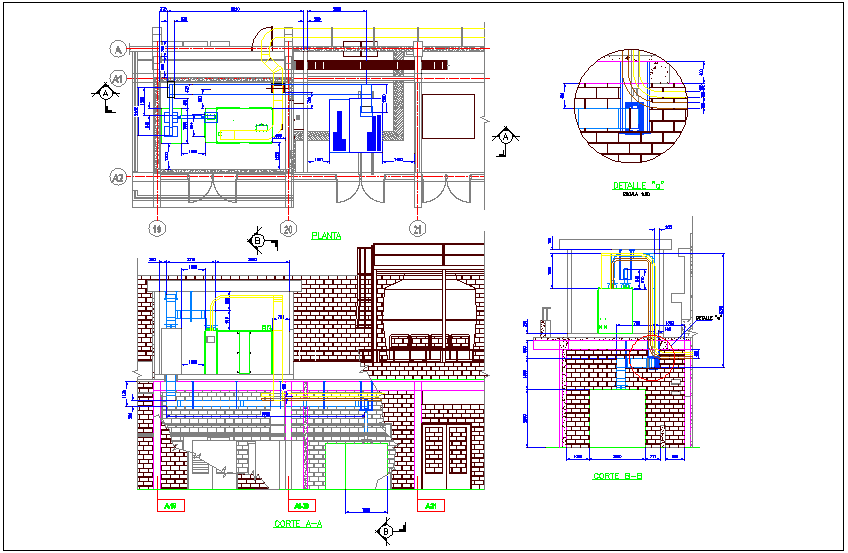Click the green equipment unit in plan
The height and width of the screenshot is (553, 848).
tap(242, 125)
